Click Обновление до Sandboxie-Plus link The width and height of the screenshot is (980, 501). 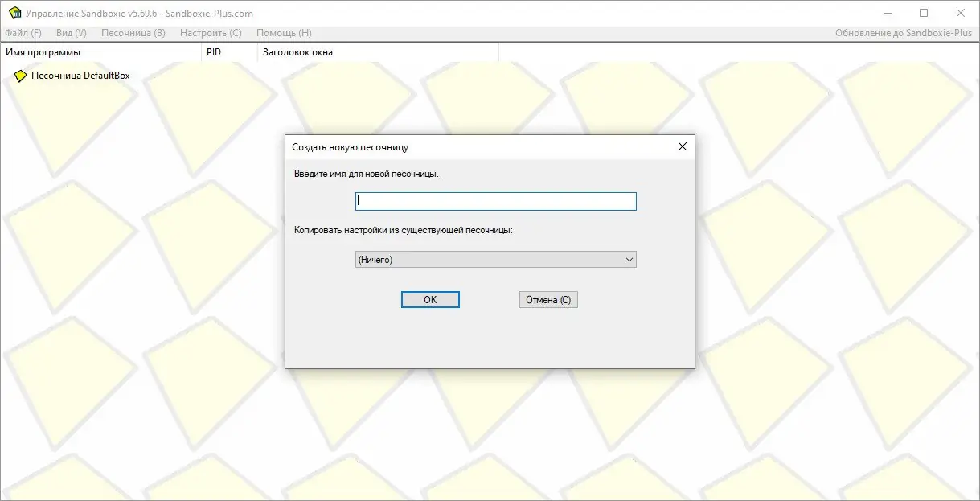point(904,33)
